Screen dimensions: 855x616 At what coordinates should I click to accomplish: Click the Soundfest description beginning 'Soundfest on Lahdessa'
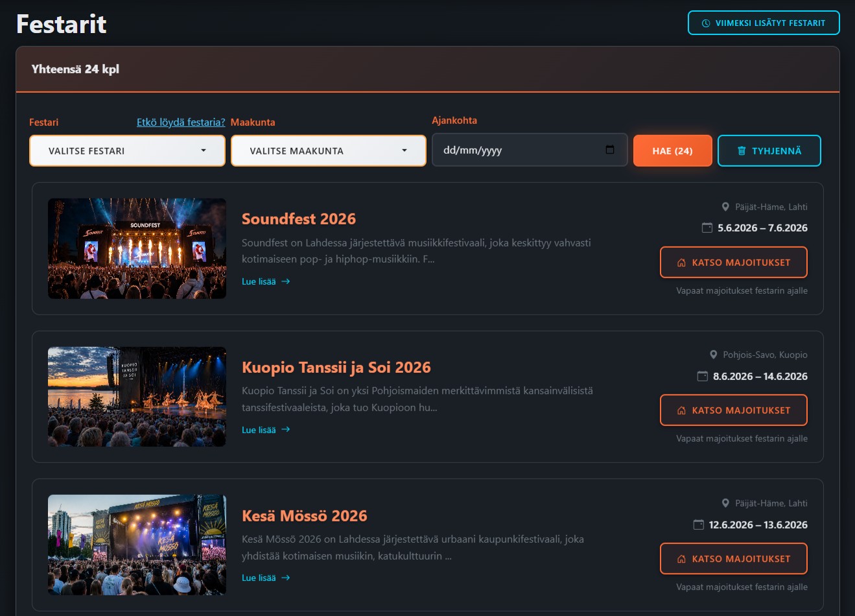click(416, 251)
